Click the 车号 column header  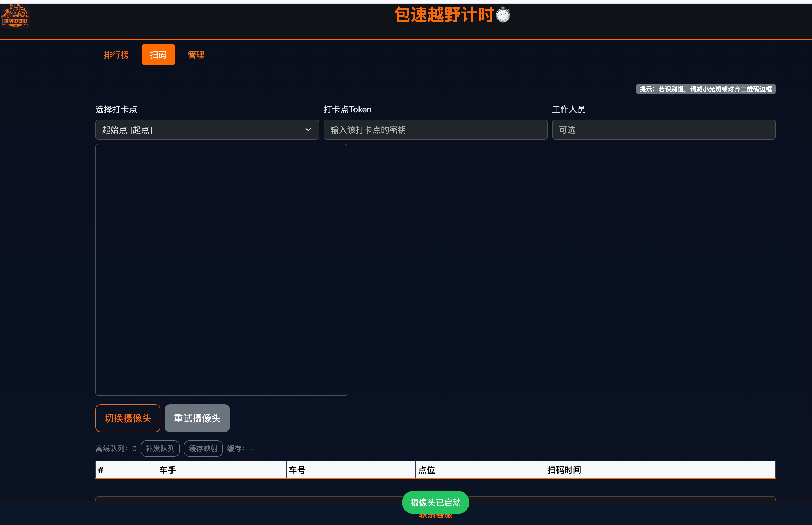click(x=297, y=470)
